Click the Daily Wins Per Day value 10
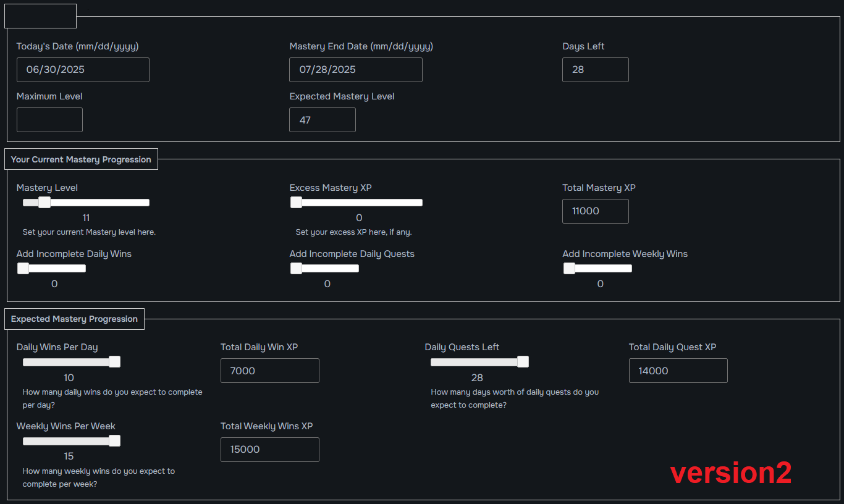Viewport: 844px width, 504px height. pyautogui.click(x=69, y=377)
